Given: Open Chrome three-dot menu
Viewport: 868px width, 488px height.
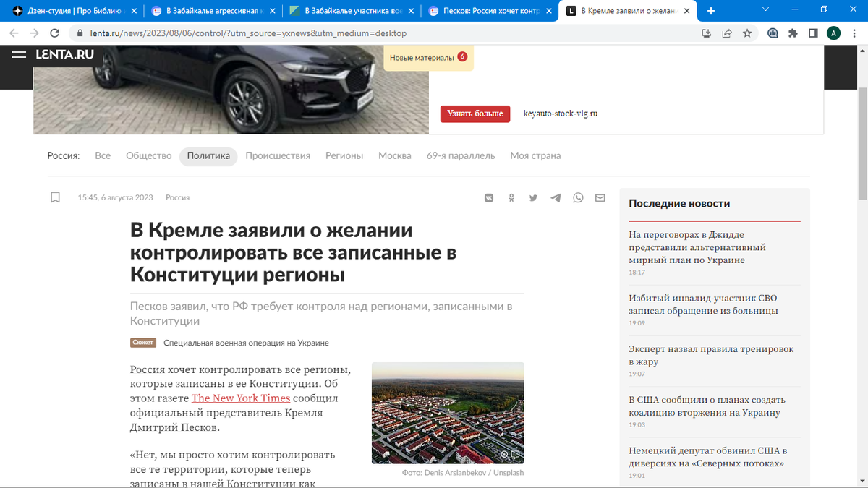Looking at the screenshot, I should click(x=854, y=33).
